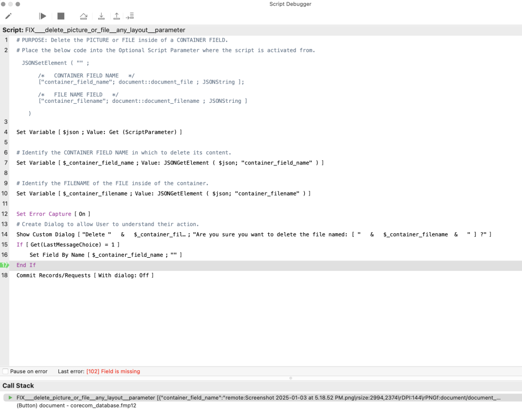
Task: Toggle a breakpoint on line 14 gutter
Action: pos(5,234)
